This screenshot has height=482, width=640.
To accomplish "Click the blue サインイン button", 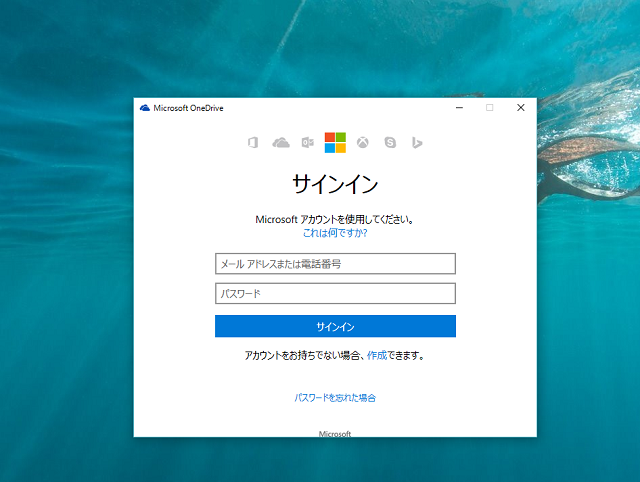I will [x=335, y=326].
